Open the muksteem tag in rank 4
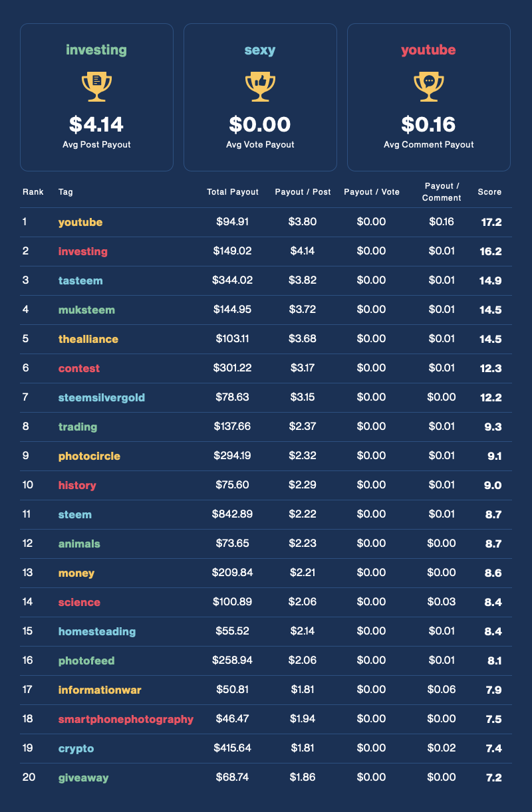Image resolution: width=532 pixels, height=812 pixels. click(x=86, y=310)
